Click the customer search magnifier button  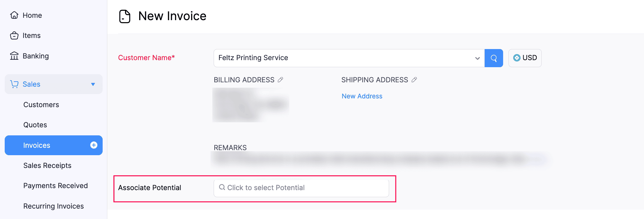[x=493, y=58]
